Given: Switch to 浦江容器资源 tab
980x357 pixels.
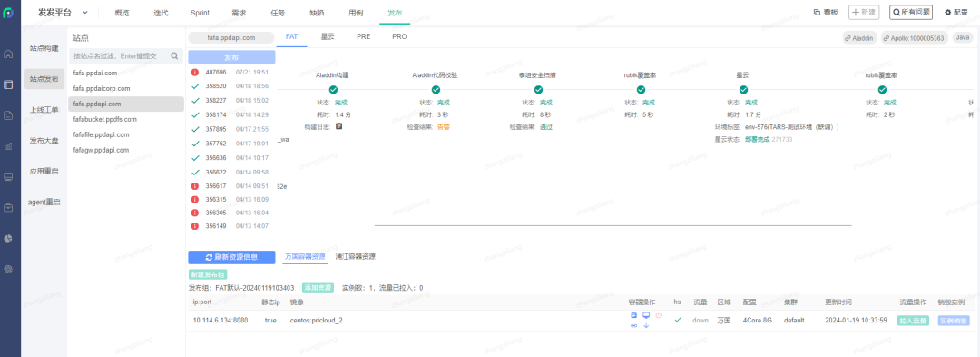Looking at the screenshot, I should [355, 256].
